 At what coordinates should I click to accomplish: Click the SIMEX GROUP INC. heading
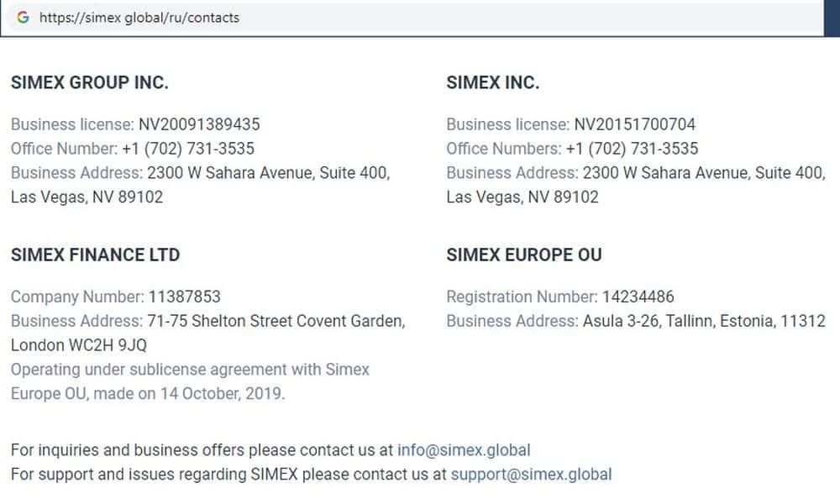click(x=90, y=82)
